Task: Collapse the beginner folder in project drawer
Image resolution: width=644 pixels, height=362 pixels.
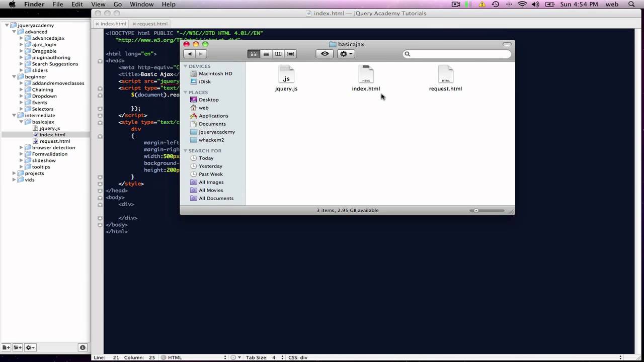Action: (x=14, y=77)
